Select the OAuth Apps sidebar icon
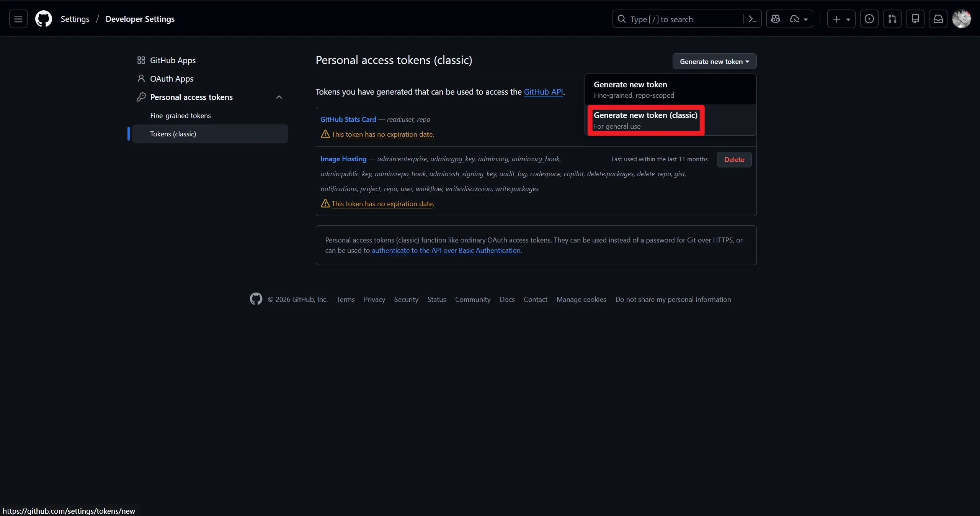The height and width of the screenshot is (516, 980). click(x=141, y=79)
